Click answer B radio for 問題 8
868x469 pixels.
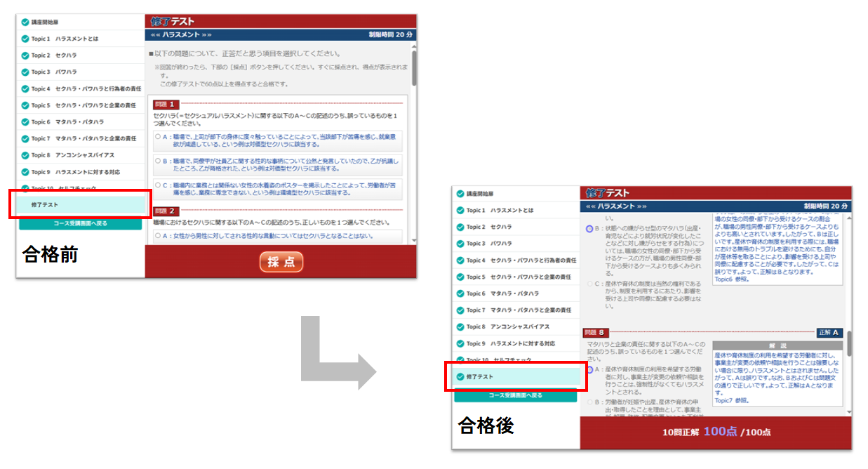[x=589, y=402]
